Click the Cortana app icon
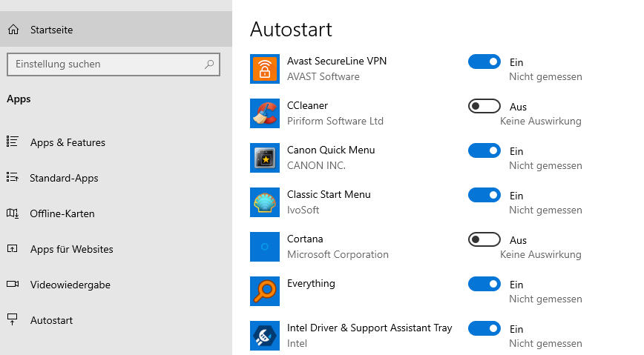The height and width of the screenshot is (355, 644). pos(264,247)
